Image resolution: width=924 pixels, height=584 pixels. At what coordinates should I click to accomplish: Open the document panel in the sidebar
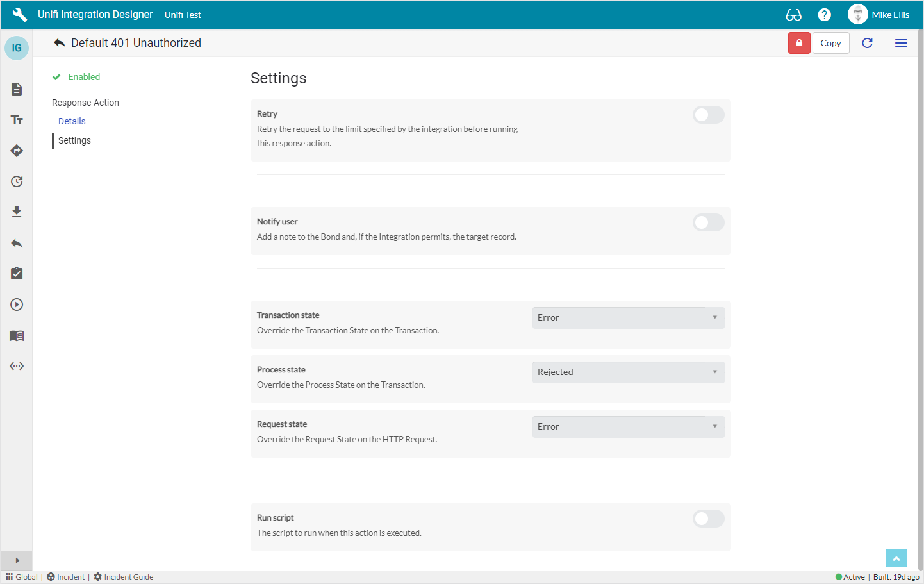pos(17,89)
